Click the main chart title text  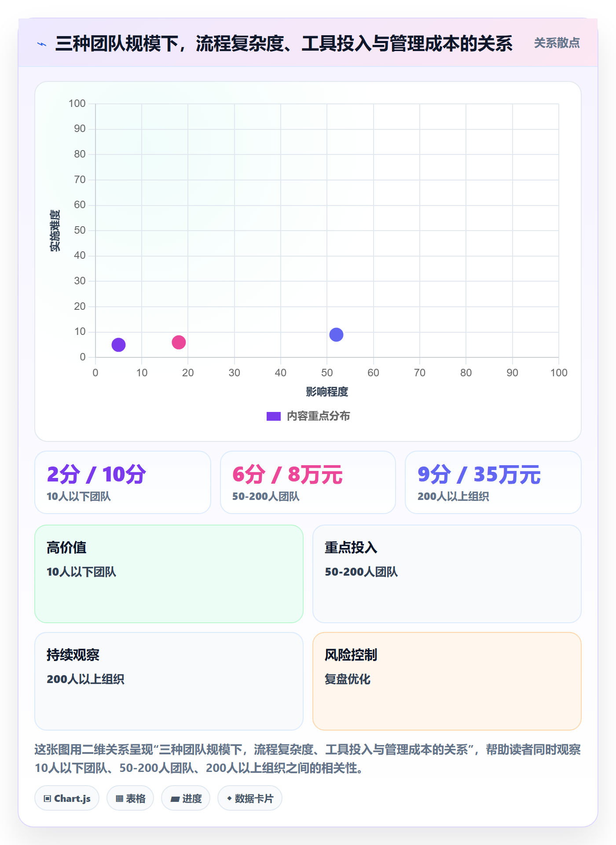284,44
